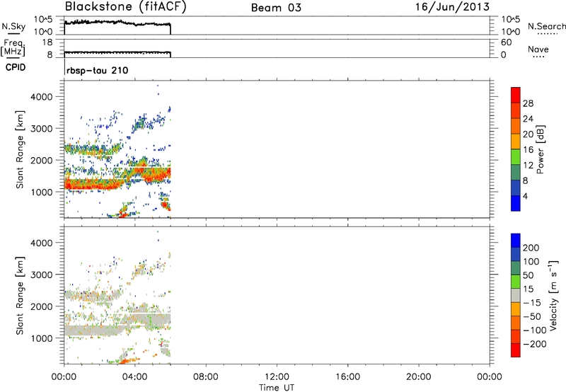Viewport: 566px width, 392px height.
Task: Click the strong red power echo band near 1200 km
Action: coord(94,184)
